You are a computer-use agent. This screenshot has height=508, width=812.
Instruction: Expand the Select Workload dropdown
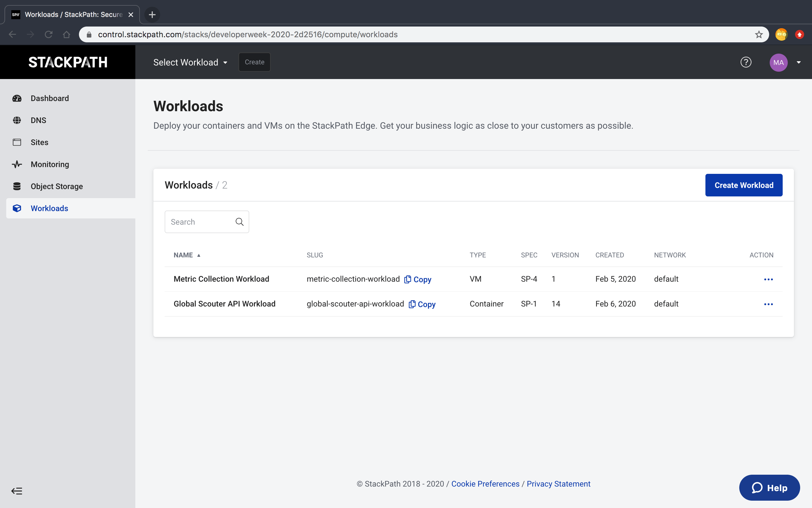[190, 62]
